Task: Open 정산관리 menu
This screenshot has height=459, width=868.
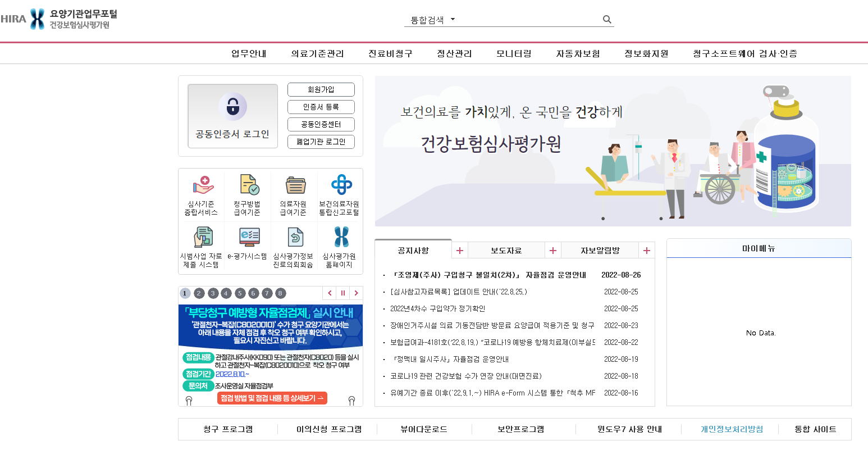Action: tap(454, 54)
